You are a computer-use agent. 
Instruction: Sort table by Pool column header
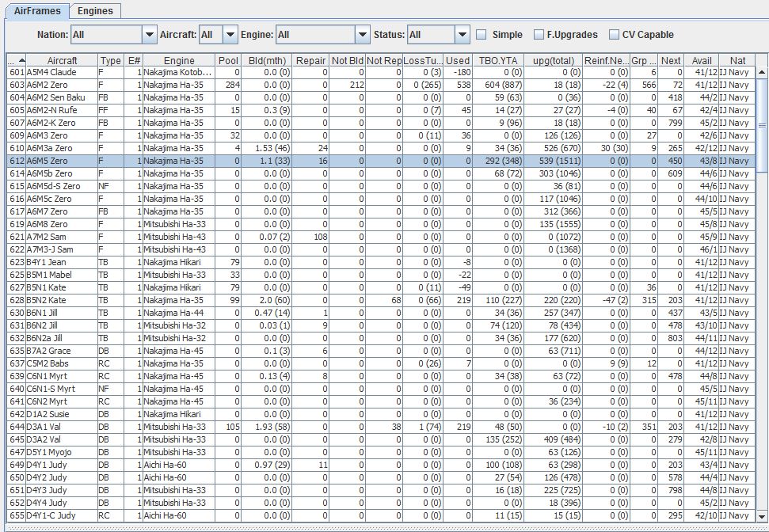(x=228, y=60)
